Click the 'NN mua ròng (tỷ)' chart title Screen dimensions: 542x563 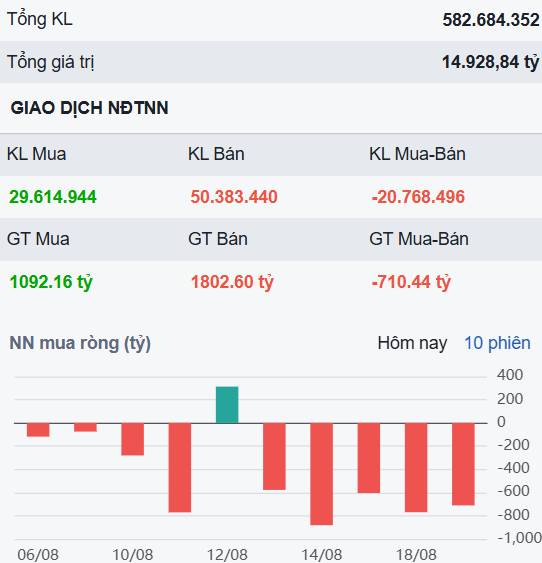click(x=80, y=343)
